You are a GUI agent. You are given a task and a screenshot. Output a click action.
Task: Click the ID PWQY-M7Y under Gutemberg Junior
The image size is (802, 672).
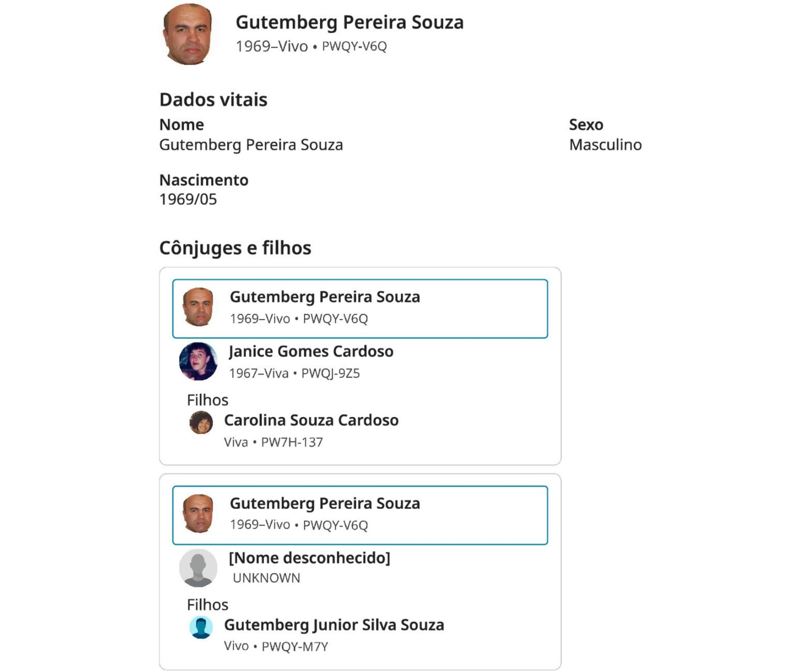(295, 646)
